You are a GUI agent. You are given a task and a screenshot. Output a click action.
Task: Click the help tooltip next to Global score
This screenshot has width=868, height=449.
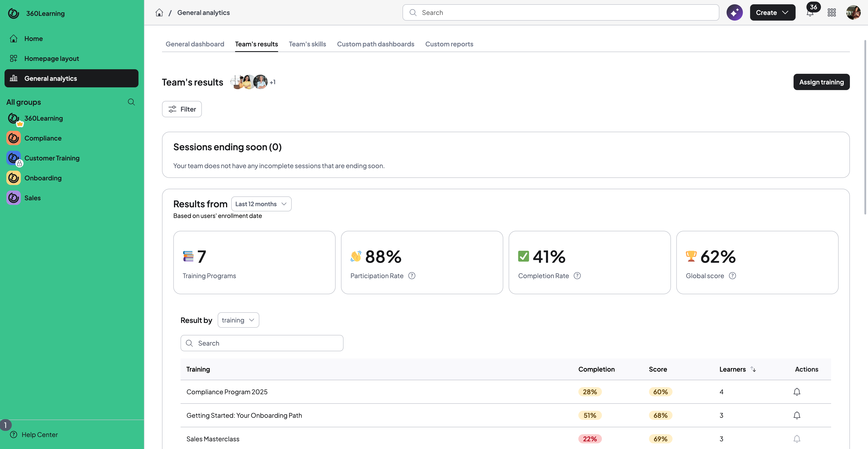tap(732, 275)
